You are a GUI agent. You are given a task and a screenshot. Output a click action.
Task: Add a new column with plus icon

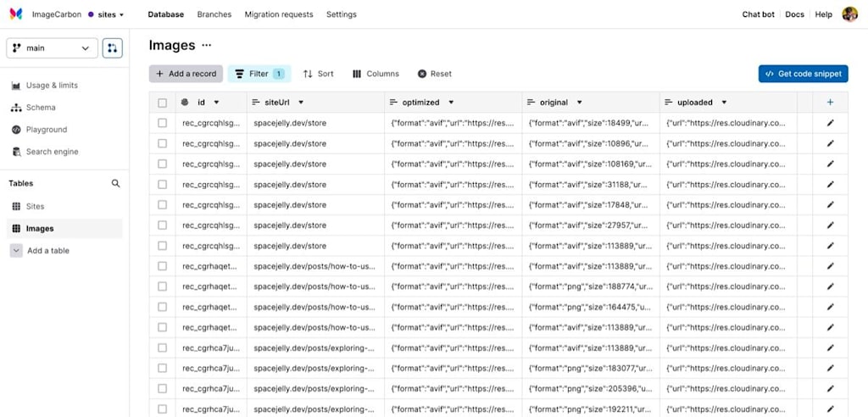pyautogui.click(x=830, y=103)
